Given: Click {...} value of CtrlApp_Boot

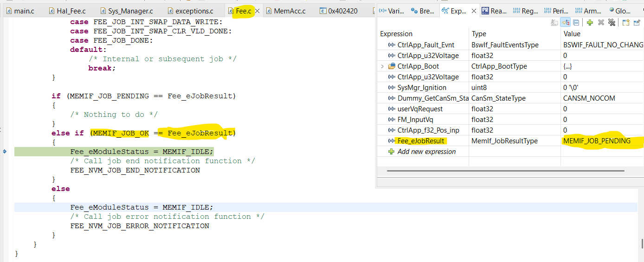Looking at the screenshot, I should pos(567,66).
